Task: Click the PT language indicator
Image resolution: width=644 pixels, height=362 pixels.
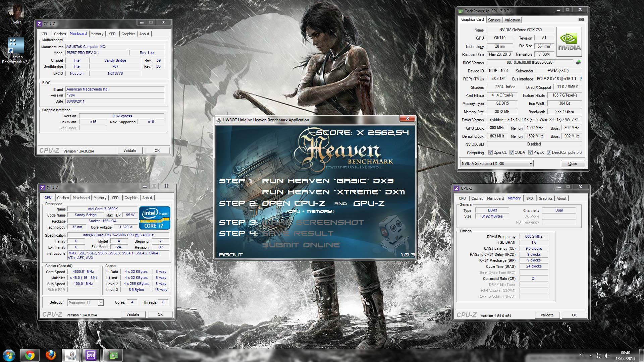Action: (x=581, y=355)
